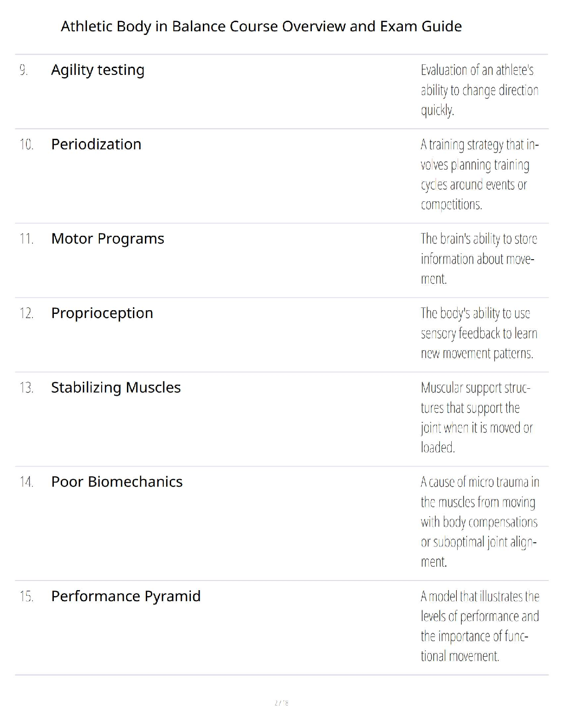This screenshot has width=563, height=728.
Task: Click the page number at the bottom
Action: point(281,703)
